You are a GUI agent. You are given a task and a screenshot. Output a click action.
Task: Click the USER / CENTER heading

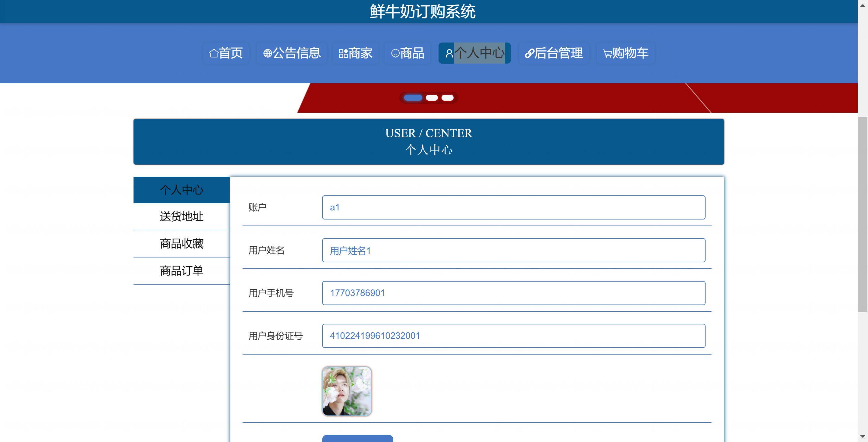click(x=429, y=133)
